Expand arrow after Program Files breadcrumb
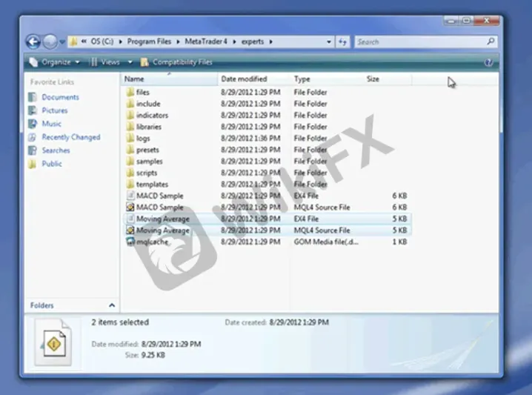The height and width of the screenshot is (395, 532). click(x=178, y=42)
